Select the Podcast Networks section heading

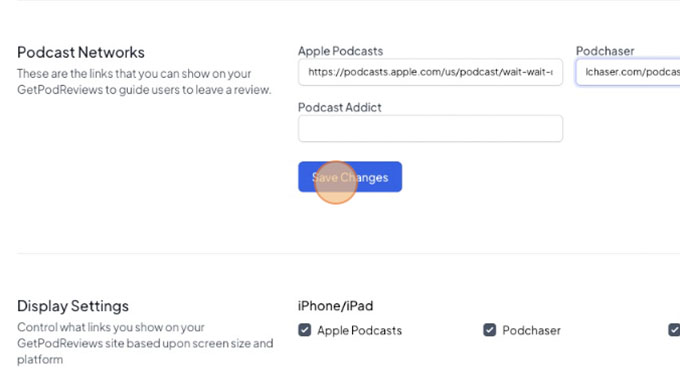click(81, 52)
